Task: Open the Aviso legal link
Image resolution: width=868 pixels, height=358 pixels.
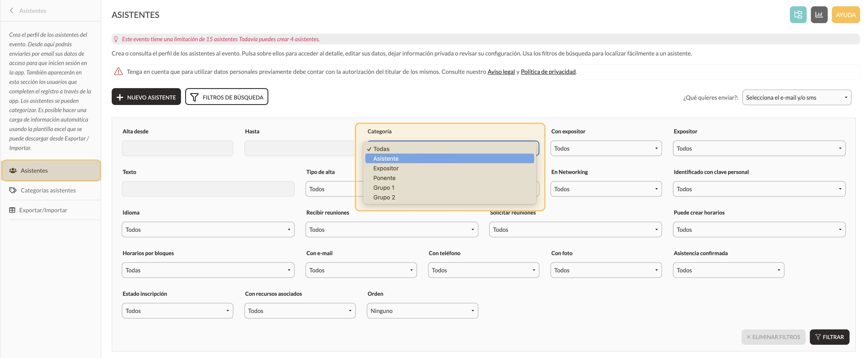Action: [x=501, y=72]
